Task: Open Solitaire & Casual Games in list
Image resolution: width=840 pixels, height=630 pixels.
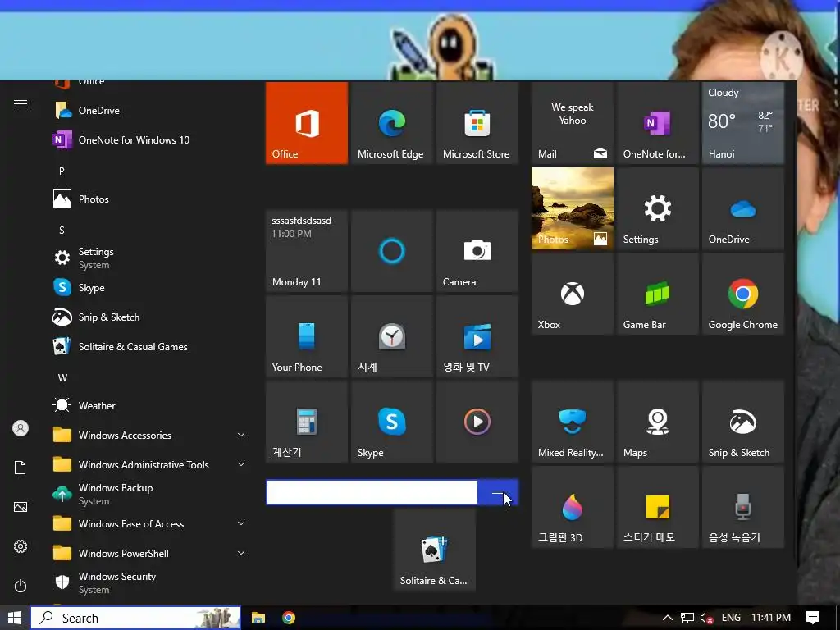Action: click(x=149, y=347)
